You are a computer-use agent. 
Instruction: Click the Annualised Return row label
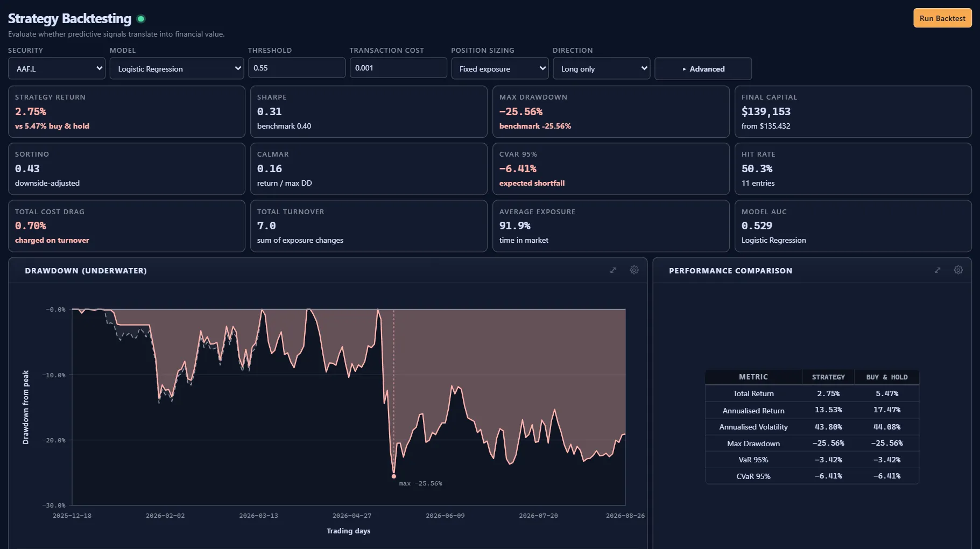[753, 411]
